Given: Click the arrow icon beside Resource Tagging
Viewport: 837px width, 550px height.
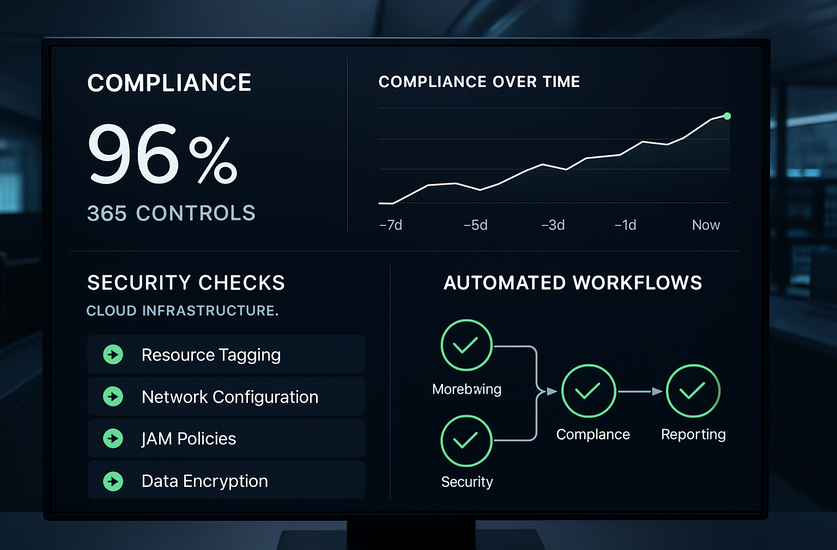Looking at the screenshot, I should [113, 355].
